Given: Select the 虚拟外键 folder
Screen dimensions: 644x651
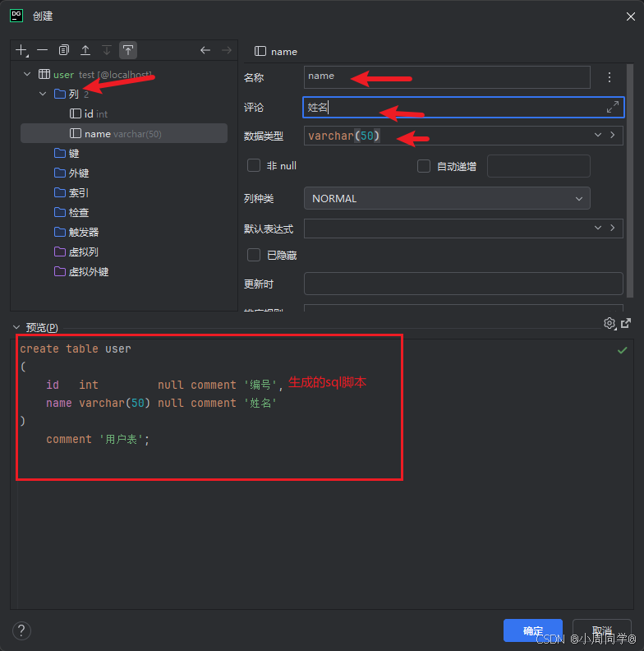Looking at the screenshot, I should pos(81,271).
